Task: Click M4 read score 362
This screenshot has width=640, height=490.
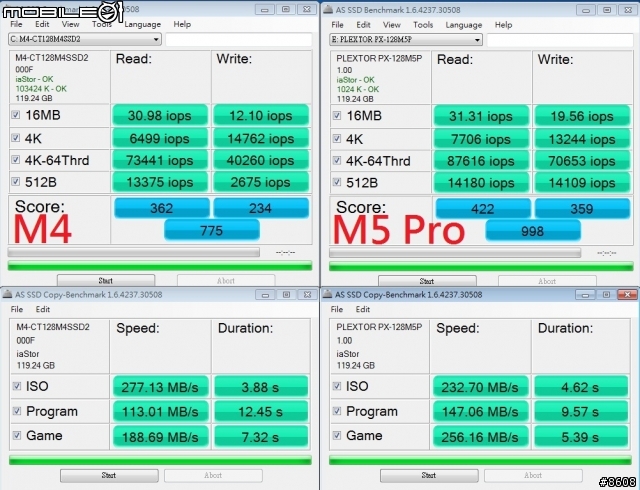Action: tap(162, 208)
